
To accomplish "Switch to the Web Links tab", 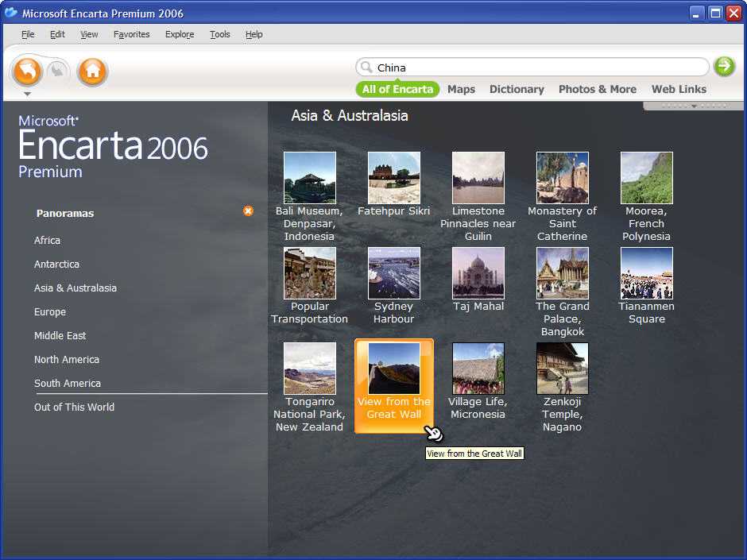I will pyautogui.click(x=679, y=89).
